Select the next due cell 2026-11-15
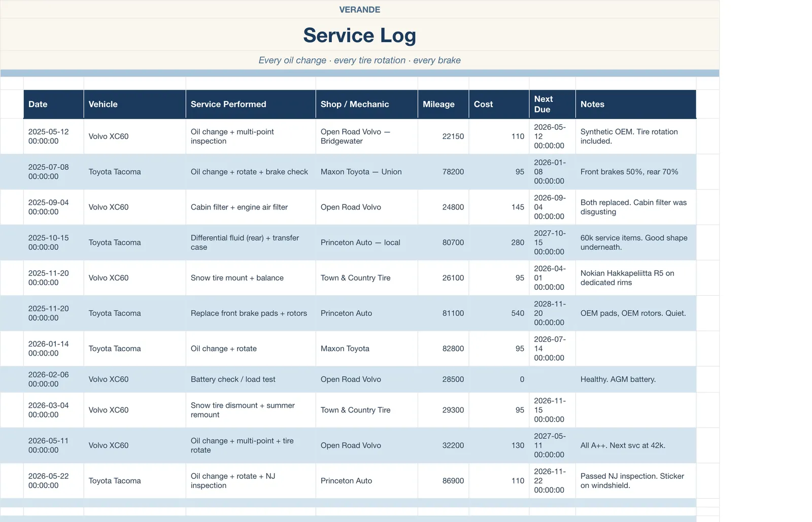Screen dimensions: 812x522 click(x=553, y=410)
